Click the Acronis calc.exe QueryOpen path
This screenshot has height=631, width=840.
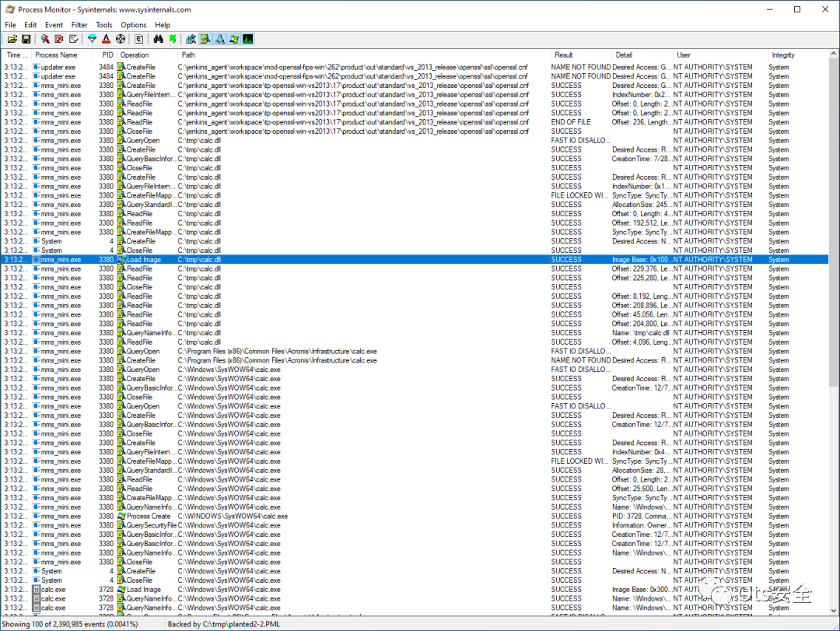[x=278, y=351]
